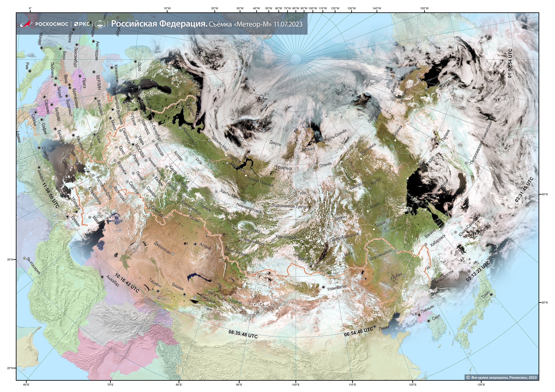Viewport: 555px width, 392px height.
Task: Select the 10:16:42 UTC orbit timestamp
Action: point(127,283)
